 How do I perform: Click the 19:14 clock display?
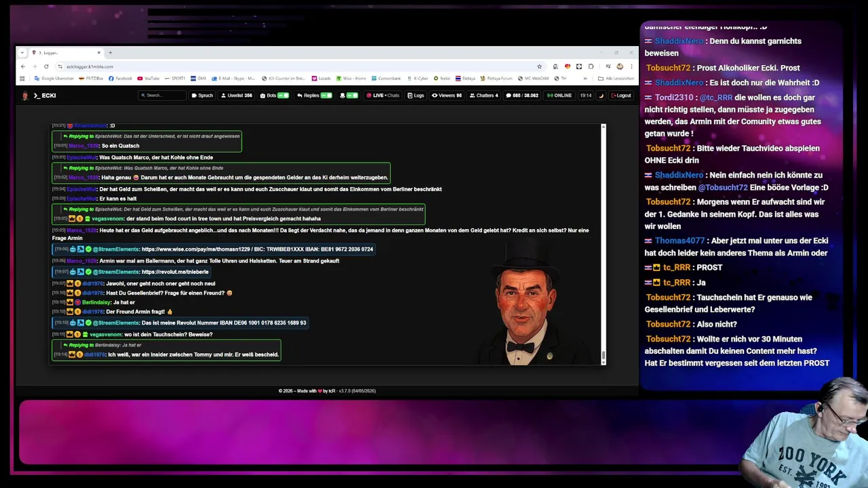[x=585, y=96]
